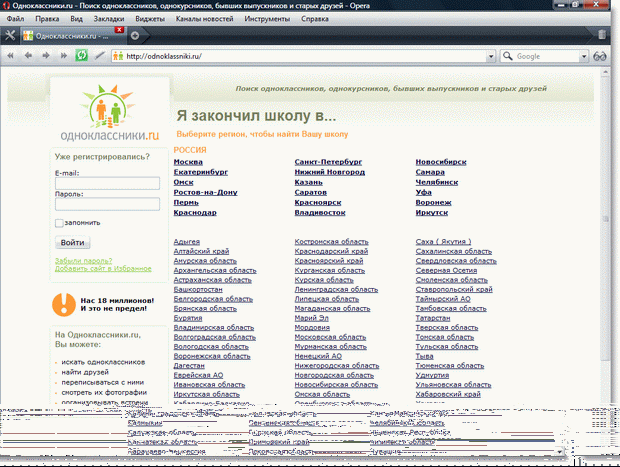The height and width of the screenshot is (467, 620).
Task: Select the Казань city link
Action: pos(308,182)
